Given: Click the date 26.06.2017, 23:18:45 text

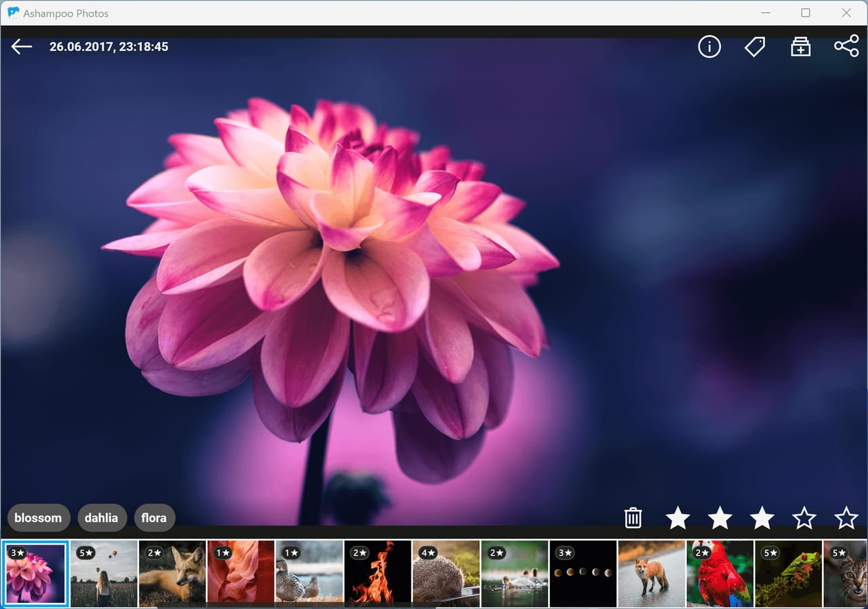Looking at the screenshot, I should click(x=108, y=46).
